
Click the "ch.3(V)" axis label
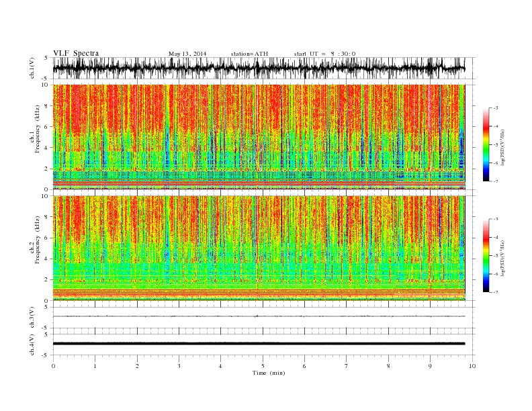coord(32,318)
